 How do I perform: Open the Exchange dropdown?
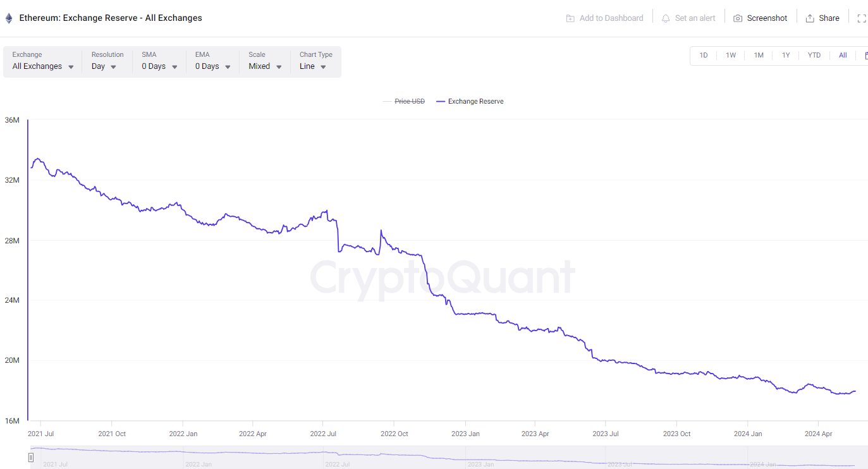pyautogui.click(x=43, y=66)
